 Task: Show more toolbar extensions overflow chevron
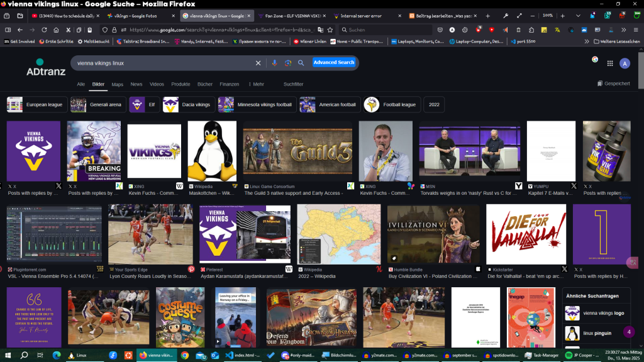[623, 30]
